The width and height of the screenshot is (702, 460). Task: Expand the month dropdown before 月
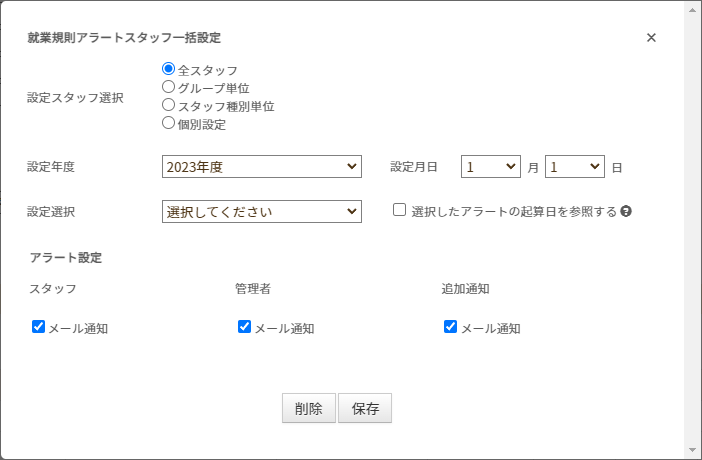pyautogui.click(x=491, y=167)
